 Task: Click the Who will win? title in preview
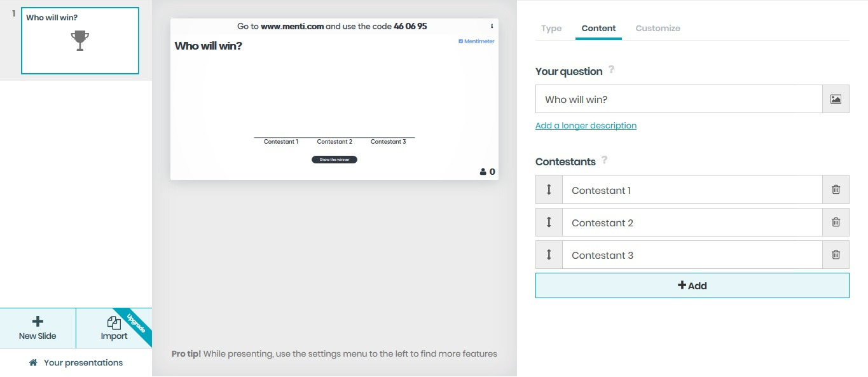click(x=208, y=46)
